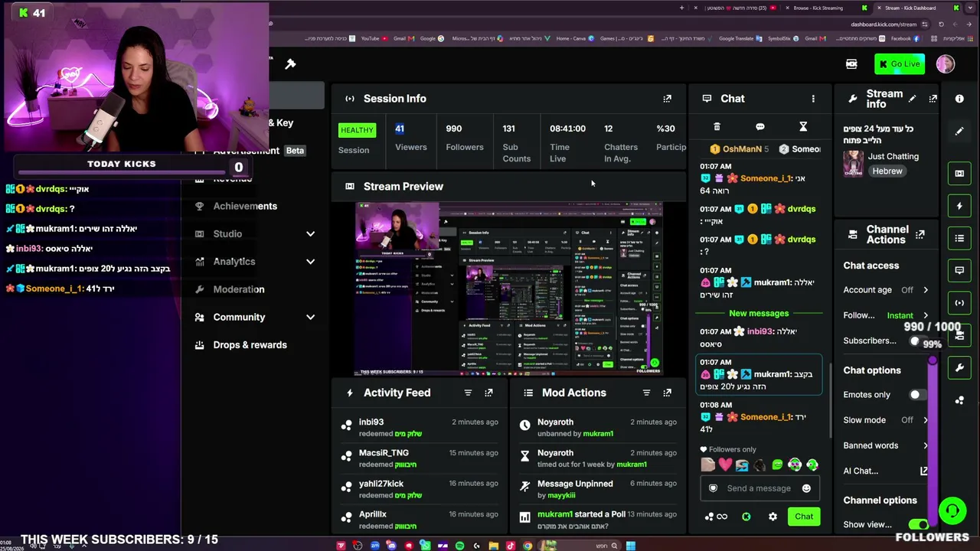This screenshot has width=980, height=551.
Task: Expand the Analytics sidebar section
Action: click(310, 262)
